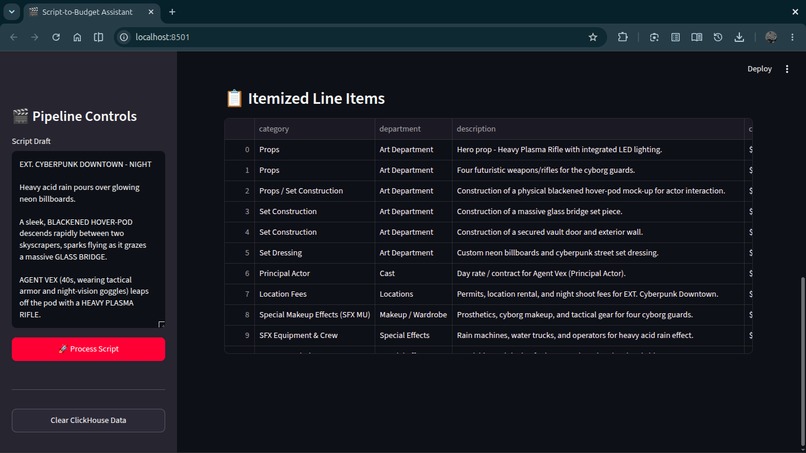Viewport: 806px width, 453px height.
Task: Select the hover-pod mock-up description cell
Action: click(x=598, y=191)
